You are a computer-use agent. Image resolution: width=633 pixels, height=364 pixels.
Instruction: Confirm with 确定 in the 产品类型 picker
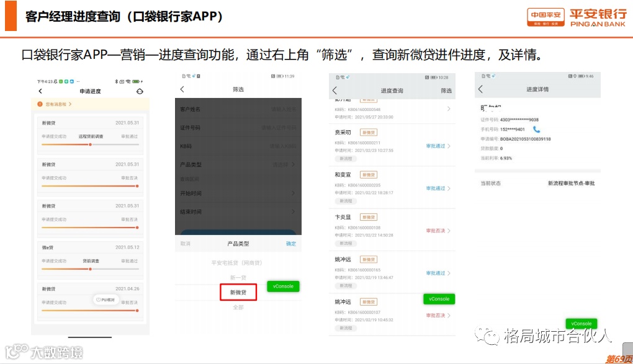click(291, 244)
